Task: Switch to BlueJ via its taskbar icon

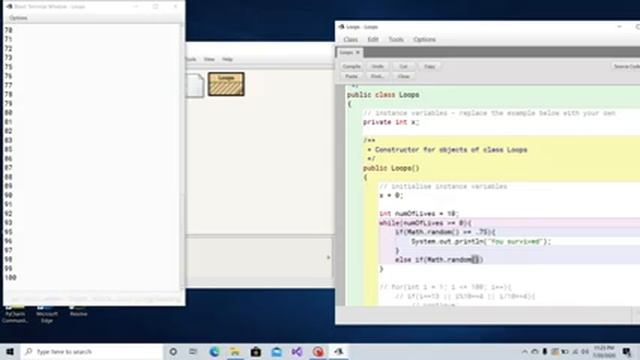Action: click(x=339, y=351)
